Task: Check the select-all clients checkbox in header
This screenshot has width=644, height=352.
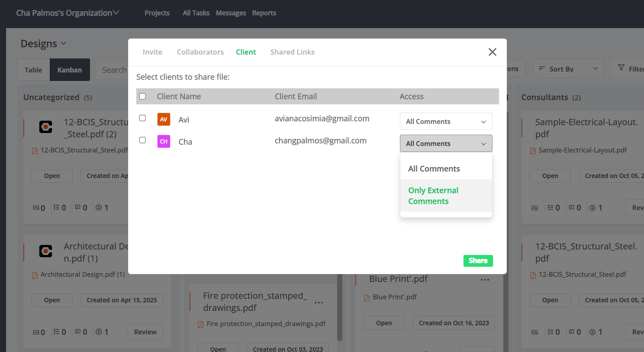Action: click(x=142, y=97)
